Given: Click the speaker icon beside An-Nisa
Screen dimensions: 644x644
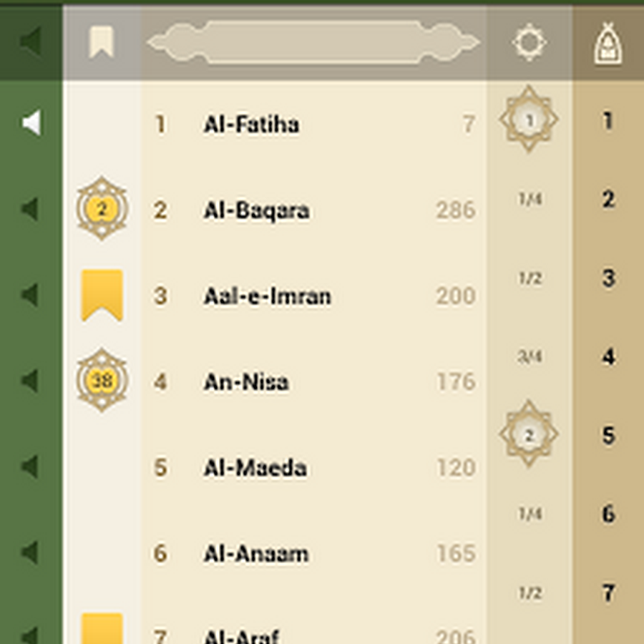Looking at the screenshot, I should pyautogui.click(x=30, y=381).
